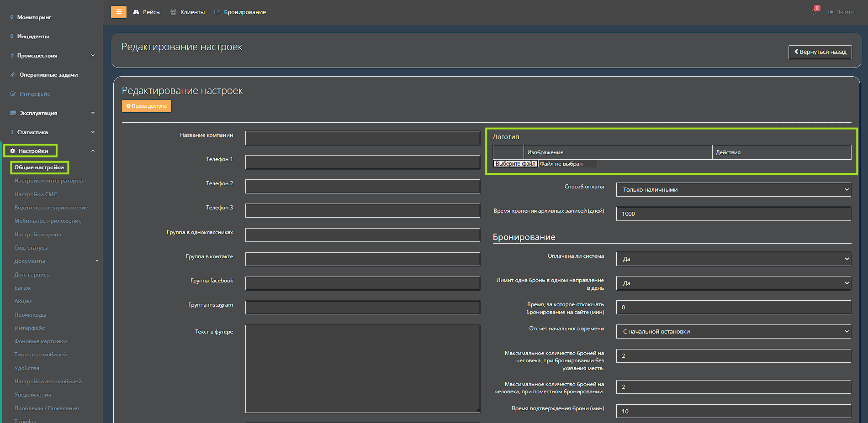This screenshot has height=423, width=868.
Task: Click the Название компании input field
Action: (362, 138)
